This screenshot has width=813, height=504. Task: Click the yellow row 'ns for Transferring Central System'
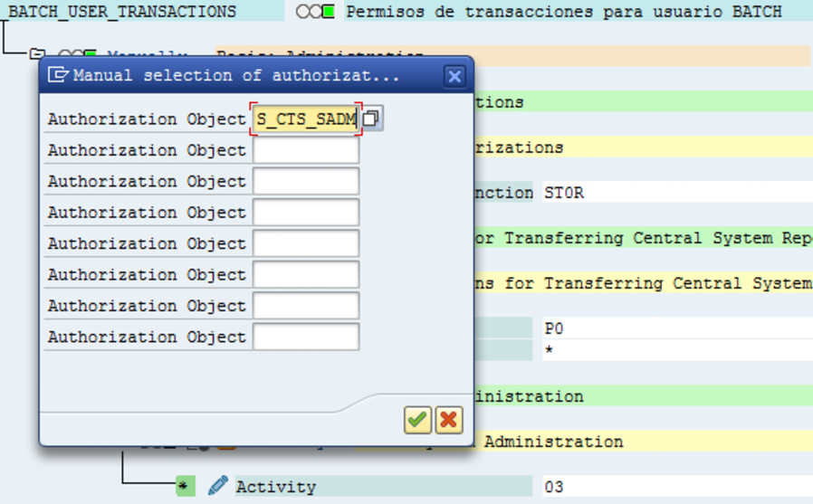tap(644, 283)
